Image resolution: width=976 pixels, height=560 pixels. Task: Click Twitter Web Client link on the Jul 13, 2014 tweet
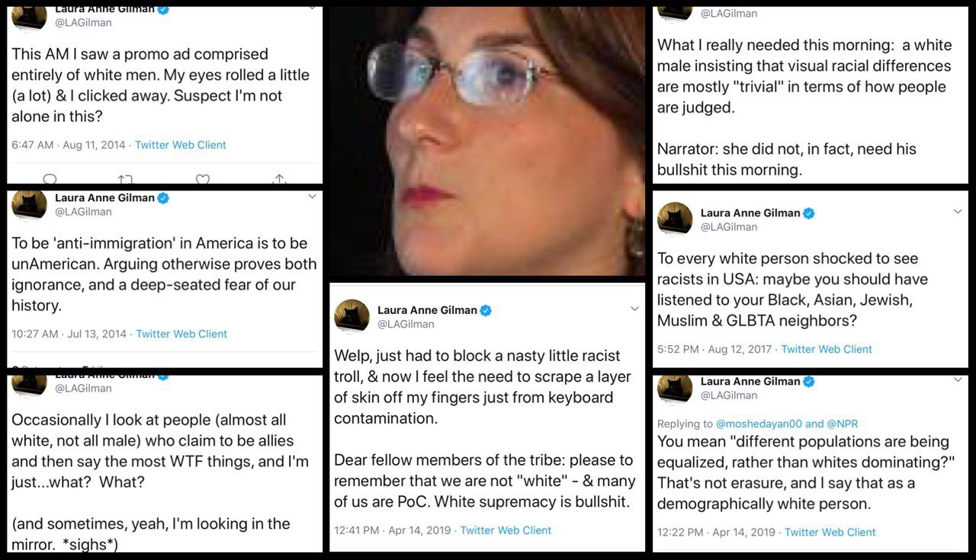(181, 334)
